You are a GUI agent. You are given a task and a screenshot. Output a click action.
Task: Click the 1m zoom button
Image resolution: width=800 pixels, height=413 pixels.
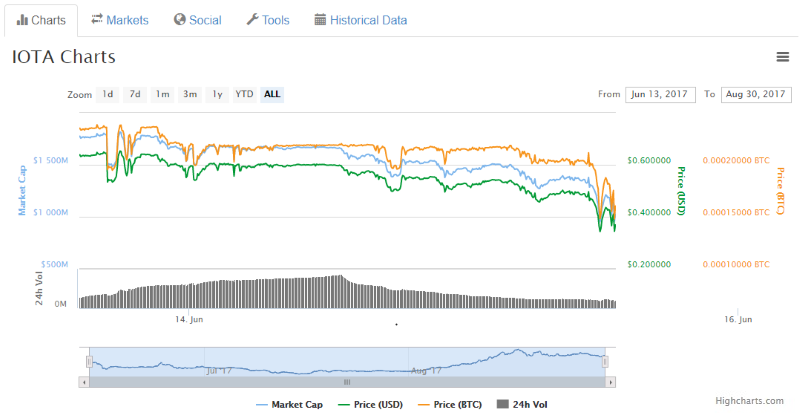click(162, 94)
